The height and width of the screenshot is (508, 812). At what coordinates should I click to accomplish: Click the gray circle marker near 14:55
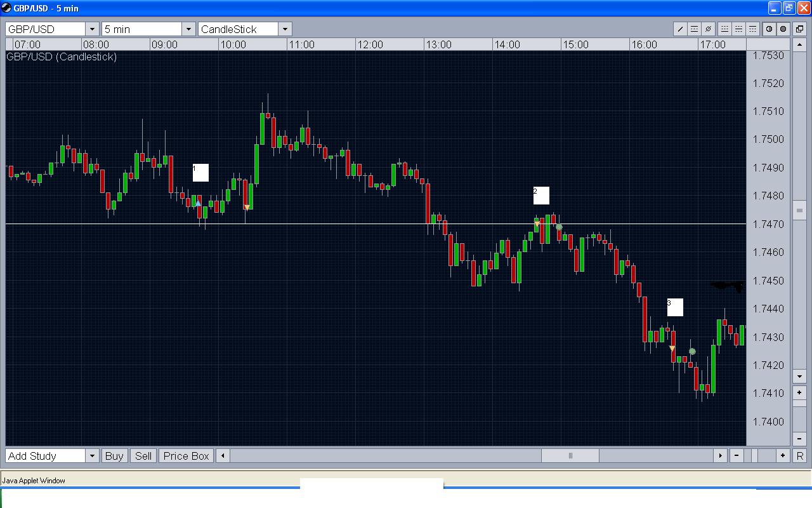pos(559,227)
